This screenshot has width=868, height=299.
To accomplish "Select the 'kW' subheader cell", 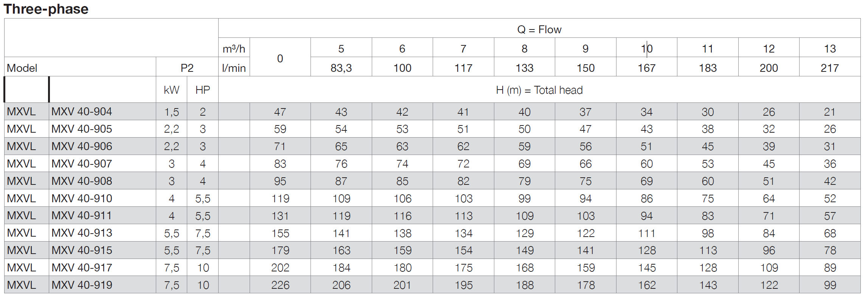I will click(x=171, y=90).
